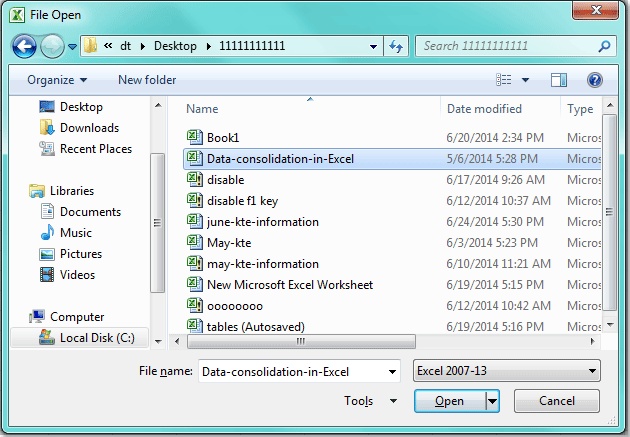Expand the Open button dropdown arrow
This screenshot has width=630, height=437.
492,401
